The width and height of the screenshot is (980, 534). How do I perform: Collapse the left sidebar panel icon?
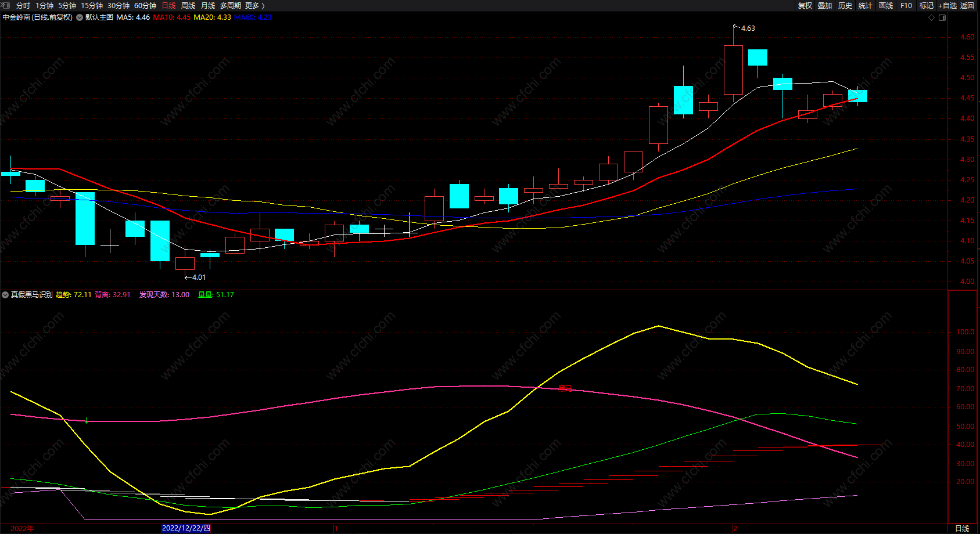coord(5,5)
